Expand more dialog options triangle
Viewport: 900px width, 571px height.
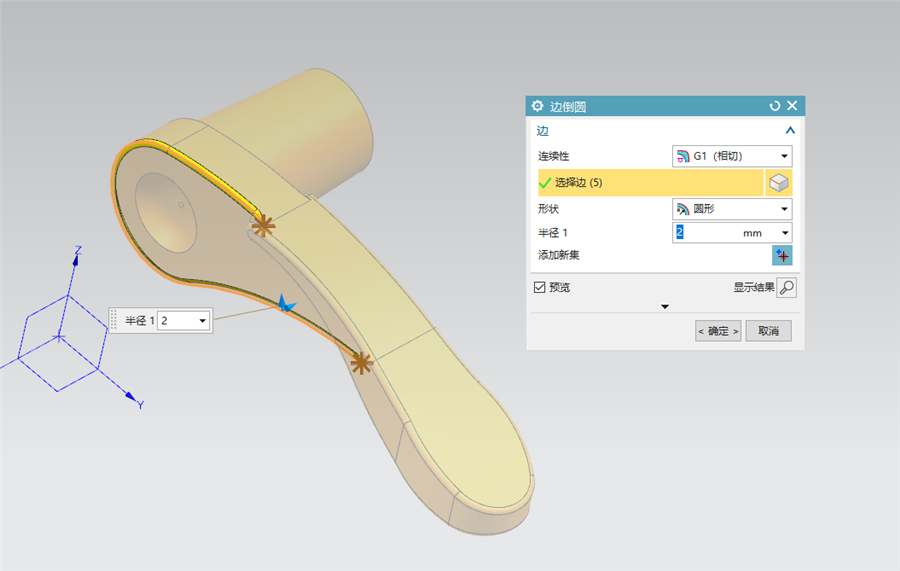(665, 306)
